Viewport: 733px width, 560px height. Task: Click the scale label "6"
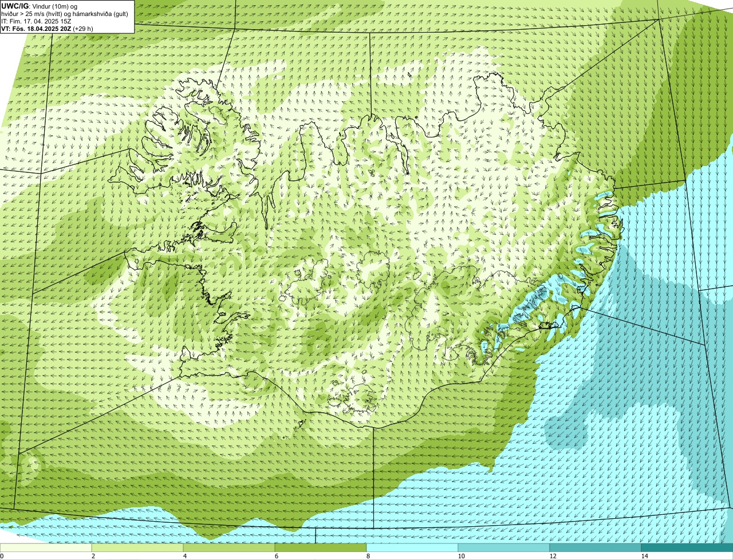[276, 556]
